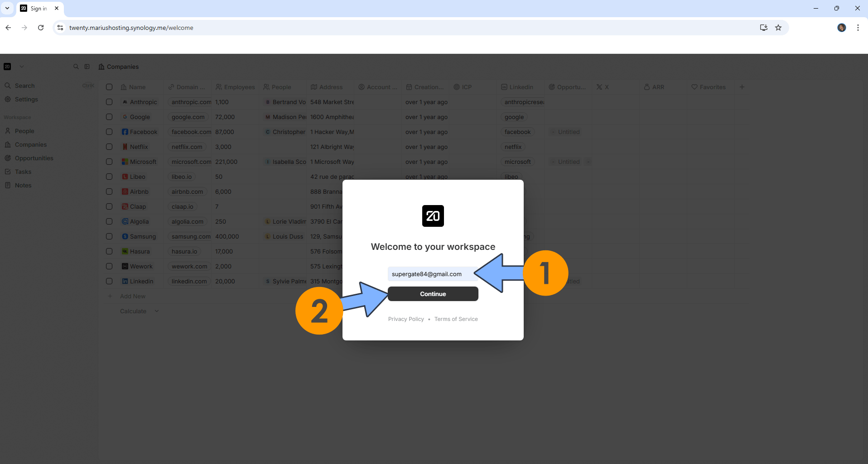Image resolution: width=868 pixels, height=464 pixels.
Task: Tick the checkbox for Netflix row
Action: tap(109, 147)
